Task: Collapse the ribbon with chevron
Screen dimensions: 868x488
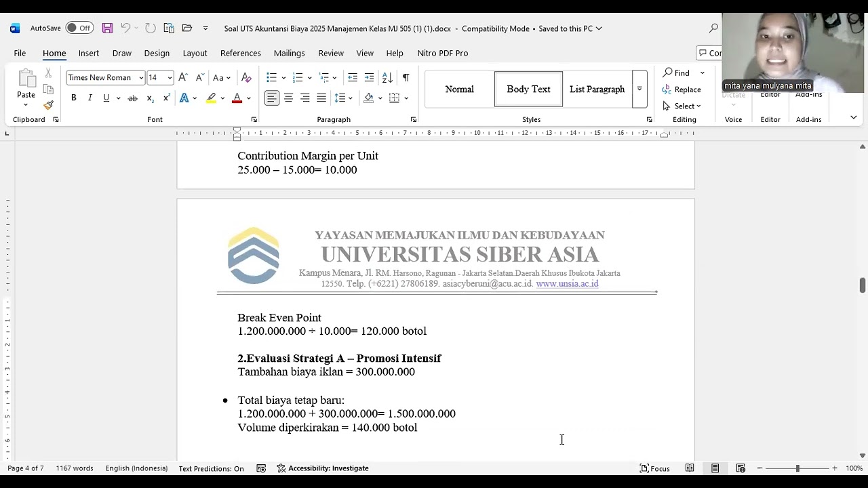Action: (853, 118)
